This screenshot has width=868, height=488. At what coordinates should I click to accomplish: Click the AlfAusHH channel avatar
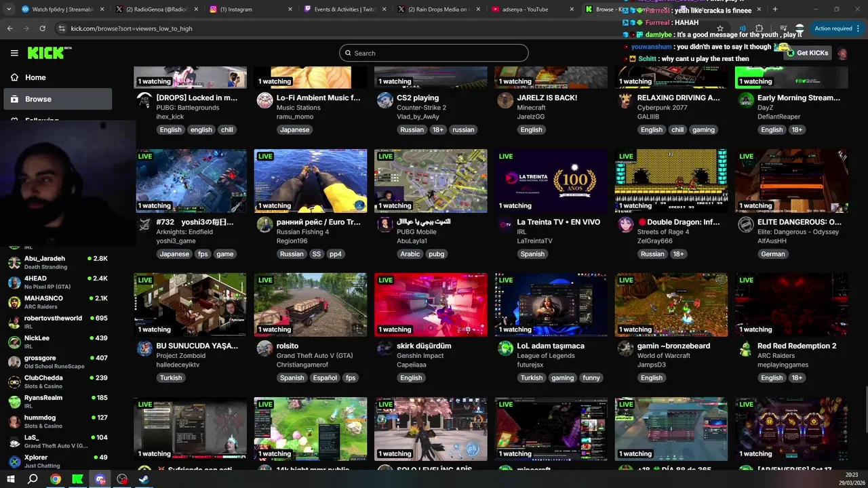point(746,224)
